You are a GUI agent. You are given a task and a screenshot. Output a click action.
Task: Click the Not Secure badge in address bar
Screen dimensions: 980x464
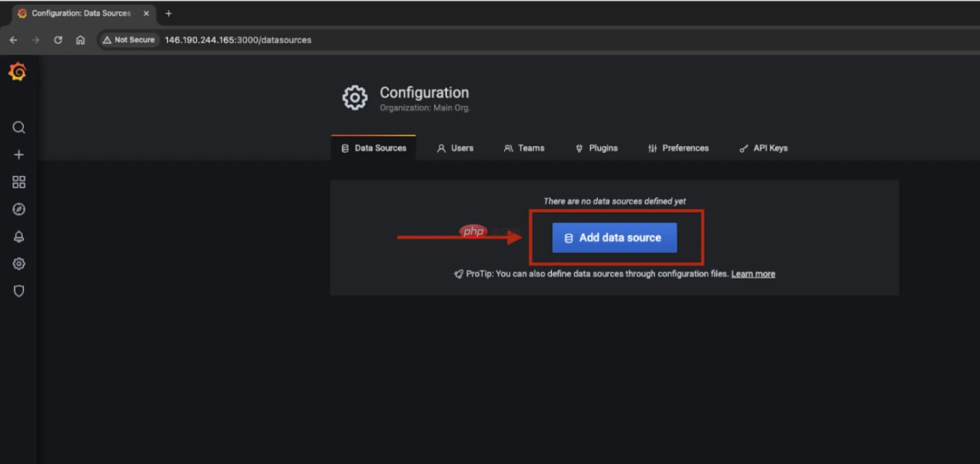click(x=128, y=40)
